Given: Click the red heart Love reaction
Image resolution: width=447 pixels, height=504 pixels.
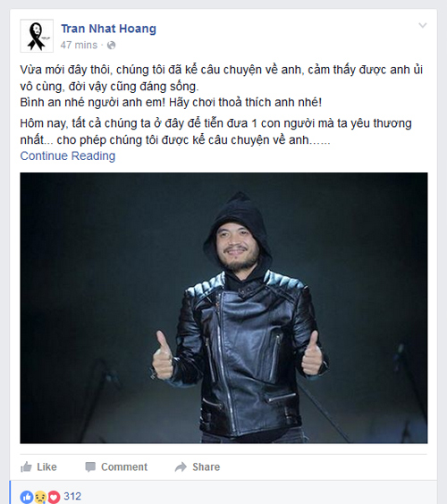Looking at the screenshot, I should click(54, 497).
